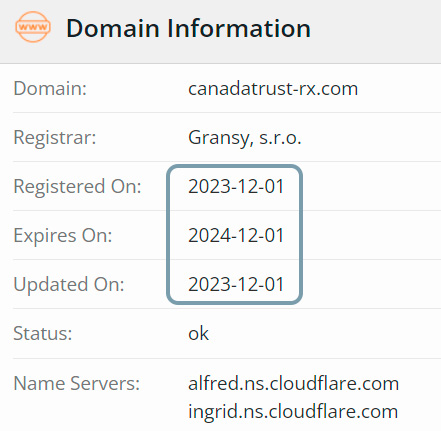Click the Expires On date 2024-12-01
Image resolution: width=441 pixels, height=431 pixels.
click(x=236, y=235)
